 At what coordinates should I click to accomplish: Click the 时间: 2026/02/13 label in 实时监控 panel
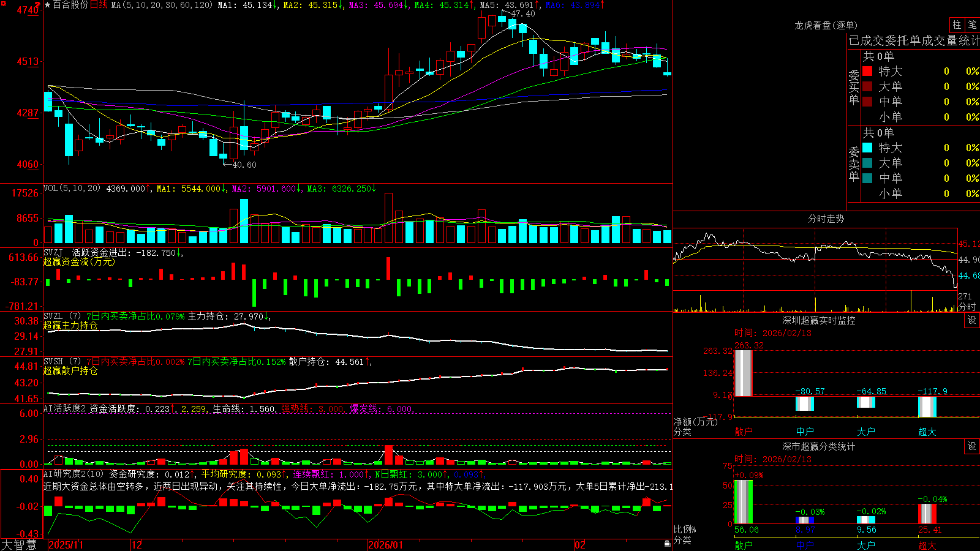[x=773, y=333]
